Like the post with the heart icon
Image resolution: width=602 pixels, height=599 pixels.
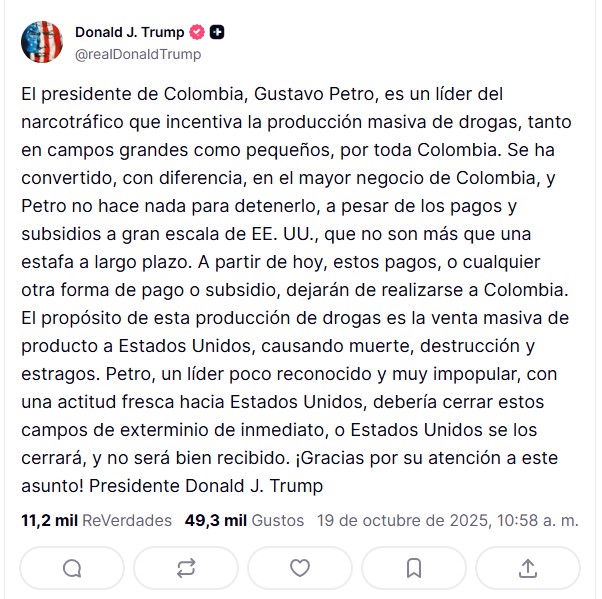[300, 568]
